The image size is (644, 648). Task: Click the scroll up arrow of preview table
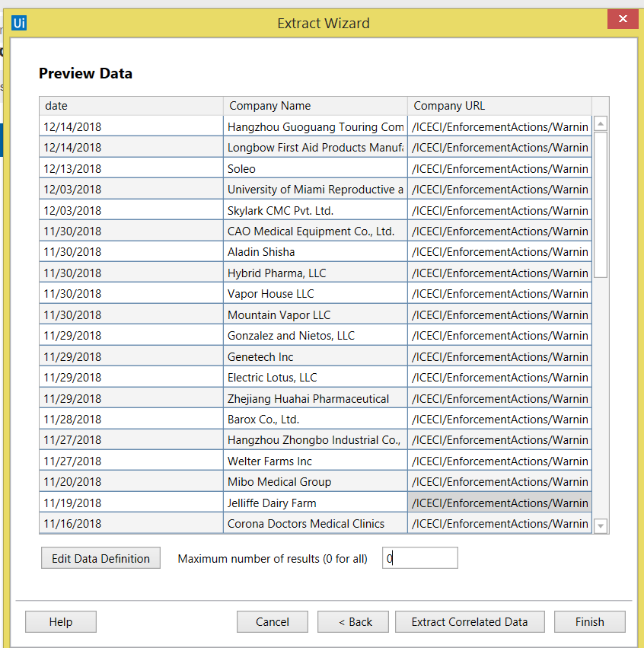(x=600, y=123)
